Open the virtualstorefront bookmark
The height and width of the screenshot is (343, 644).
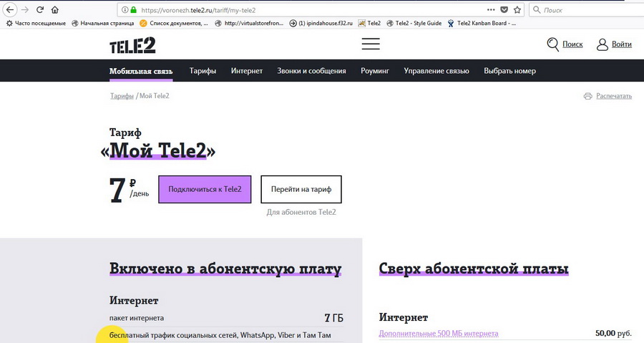249,24
